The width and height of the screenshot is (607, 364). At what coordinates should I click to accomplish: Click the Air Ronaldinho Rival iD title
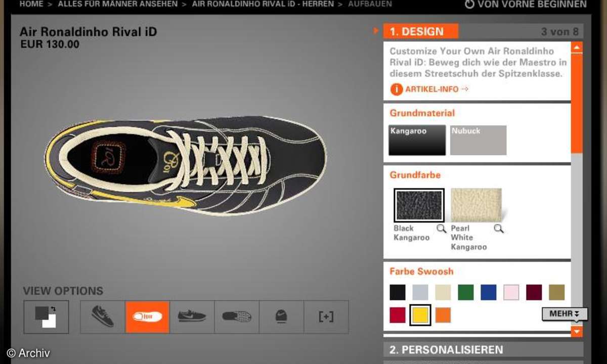pyautogui.click(x=89, y=31)
